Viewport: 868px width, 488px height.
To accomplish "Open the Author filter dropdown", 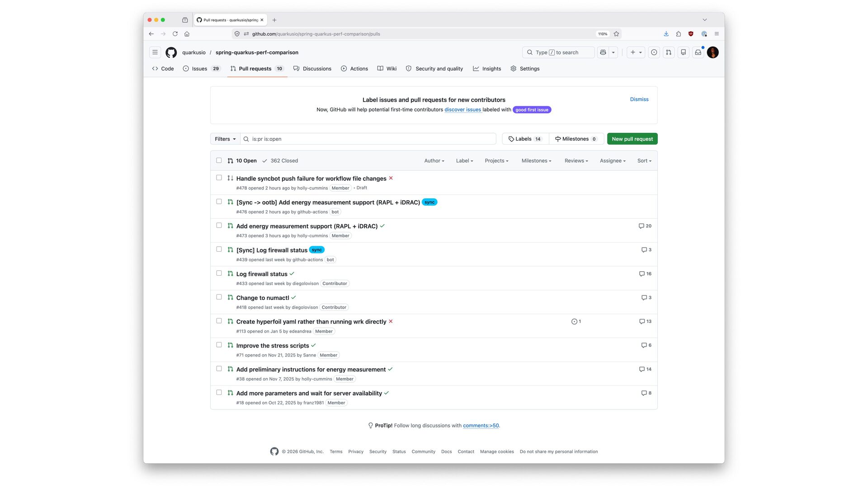I will tap(434, 161).
